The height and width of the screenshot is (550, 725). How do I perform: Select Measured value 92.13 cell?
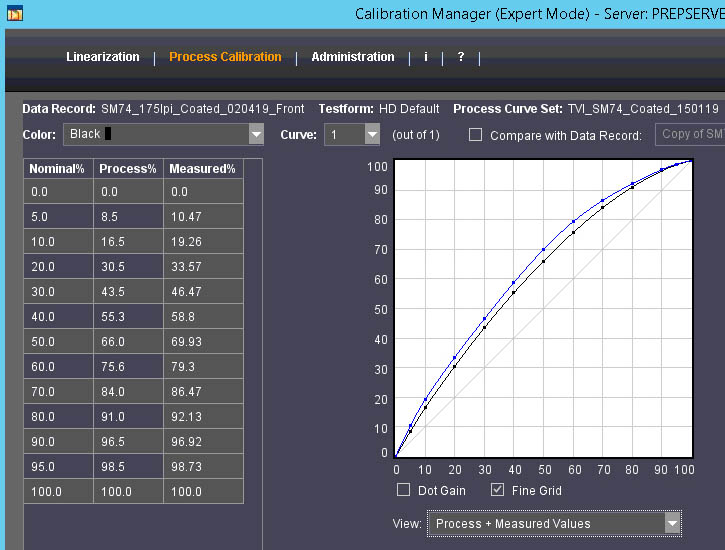pos(203,416)
